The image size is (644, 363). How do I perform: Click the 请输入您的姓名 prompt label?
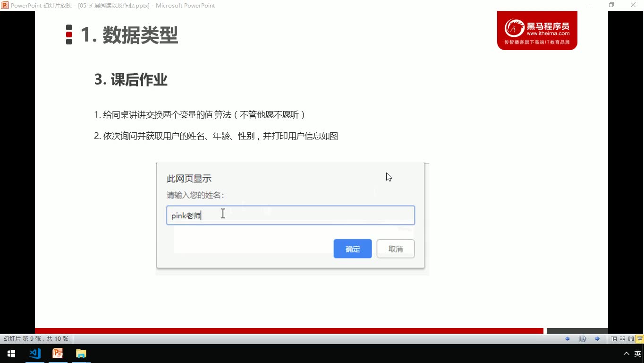pyautogui.click(x=195, y=195)
